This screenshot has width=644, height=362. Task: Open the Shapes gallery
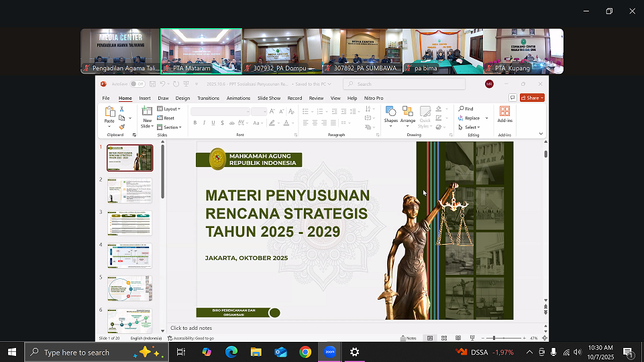pyautogui.click(x=391, y=113)
